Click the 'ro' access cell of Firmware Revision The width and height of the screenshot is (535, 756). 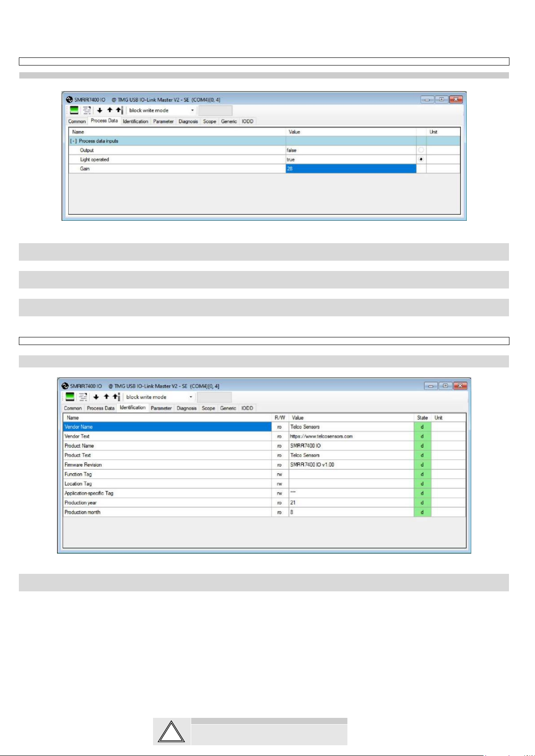(x=280, y=465)
